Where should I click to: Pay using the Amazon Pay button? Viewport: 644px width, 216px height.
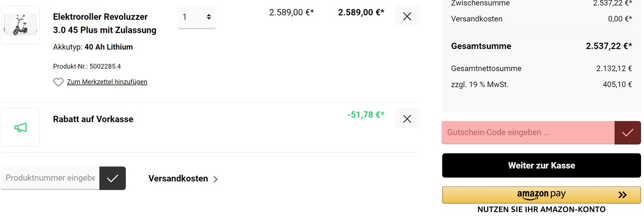(x=541, y=195)
